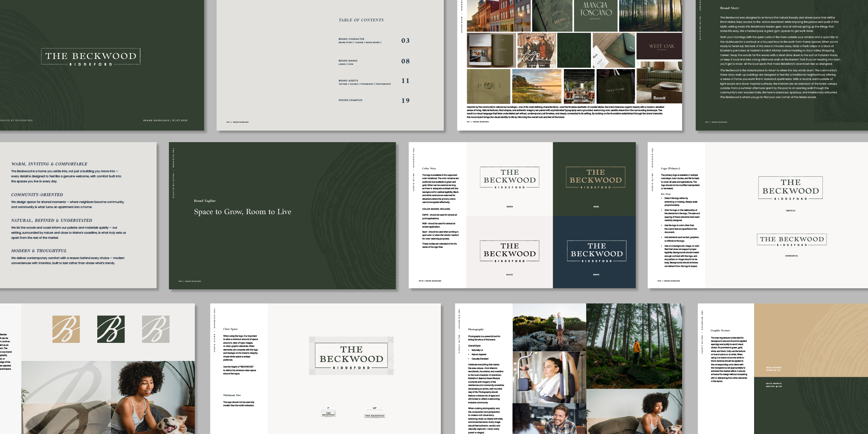This screenshot has width=868, height=434.
Task: Select the green tree ring texture swatch
Action: coord(811,405)
